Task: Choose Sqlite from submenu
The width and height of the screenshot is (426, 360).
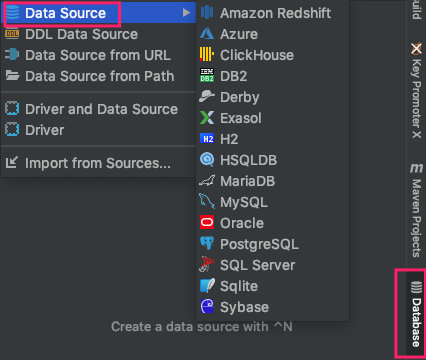Action: (273, 286)
